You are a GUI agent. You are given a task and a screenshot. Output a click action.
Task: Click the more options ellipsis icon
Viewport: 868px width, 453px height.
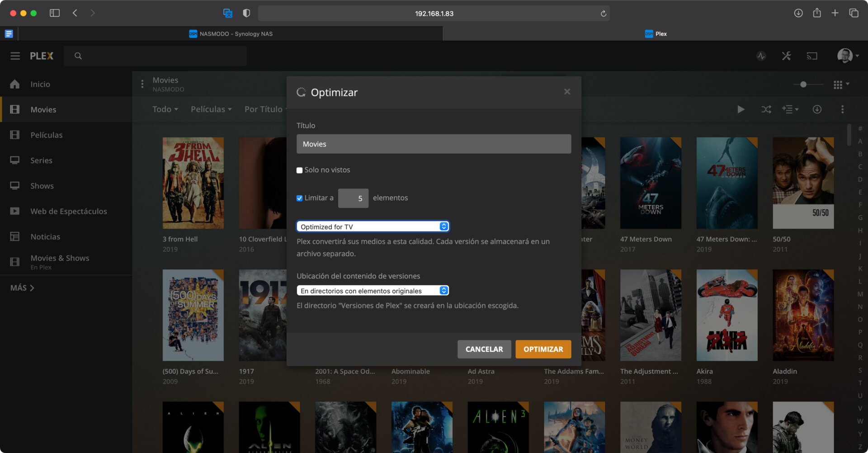843,109
